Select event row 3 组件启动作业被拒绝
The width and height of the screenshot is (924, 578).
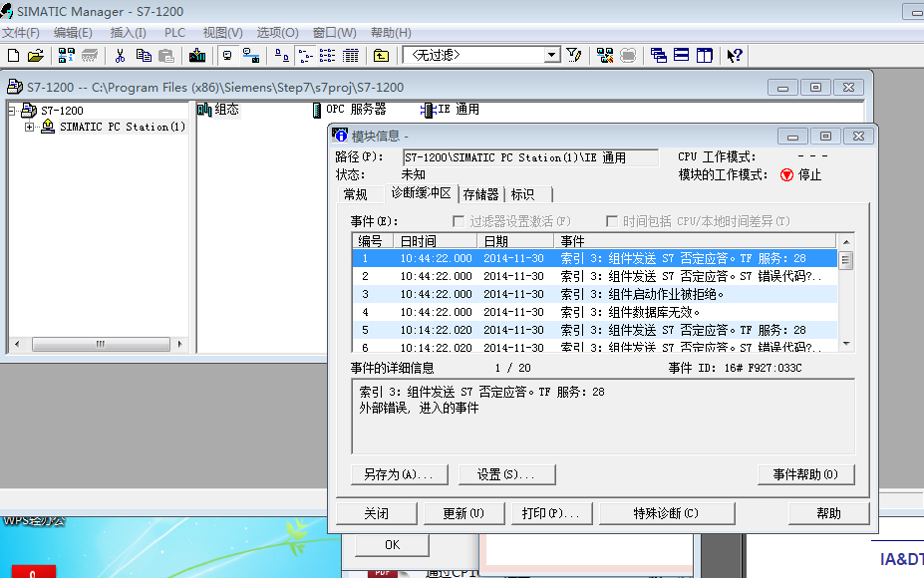(x=595, y=294)
